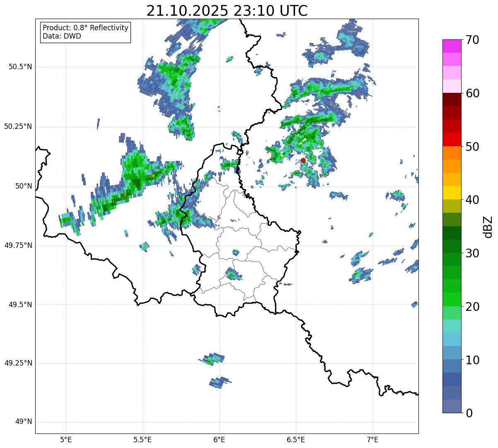Click the colorbar tick label "40"
Screen dimensions: 498x448
pos(472,200)
